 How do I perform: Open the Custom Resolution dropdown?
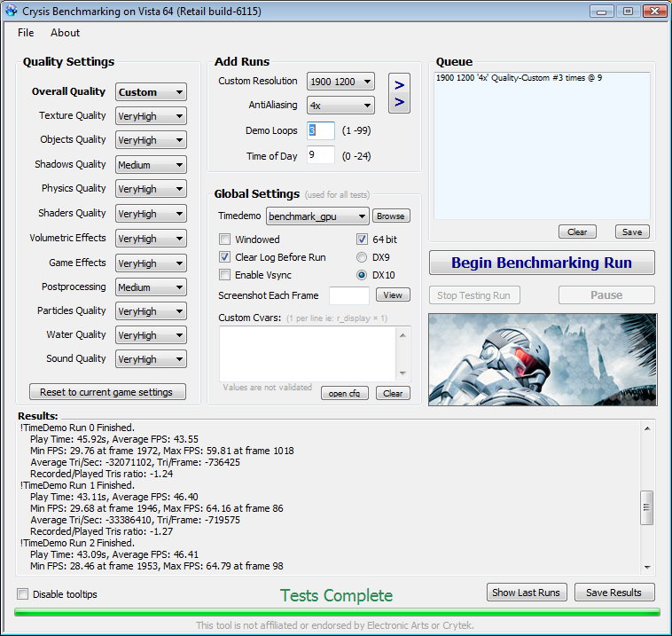pos(340,82)
